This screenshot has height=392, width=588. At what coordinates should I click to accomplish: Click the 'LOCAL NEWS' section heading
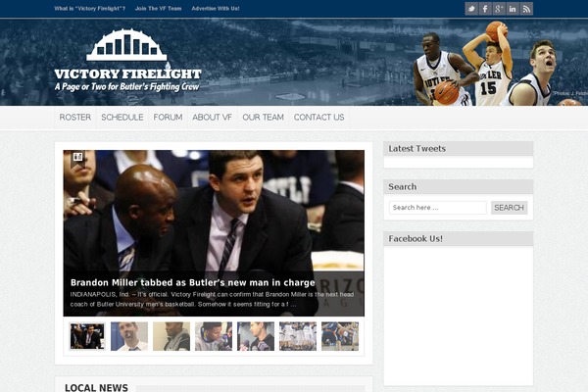pyautogui.click(x=96, y=387)
